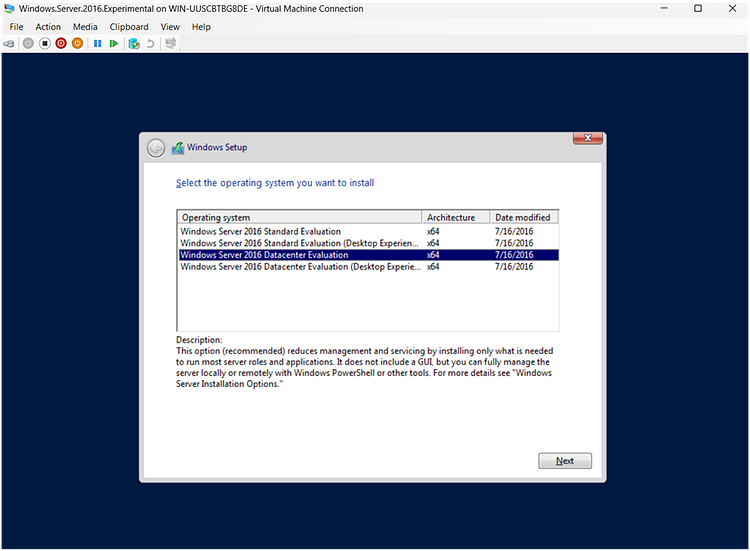Turn off the VM with black square icon
Viewport: 750px width, 551px height.
[x=44, y=44]
